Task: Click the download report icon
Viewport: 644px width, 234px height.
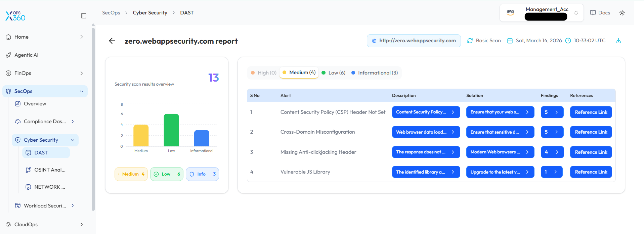Action: [x=618, y=41]
